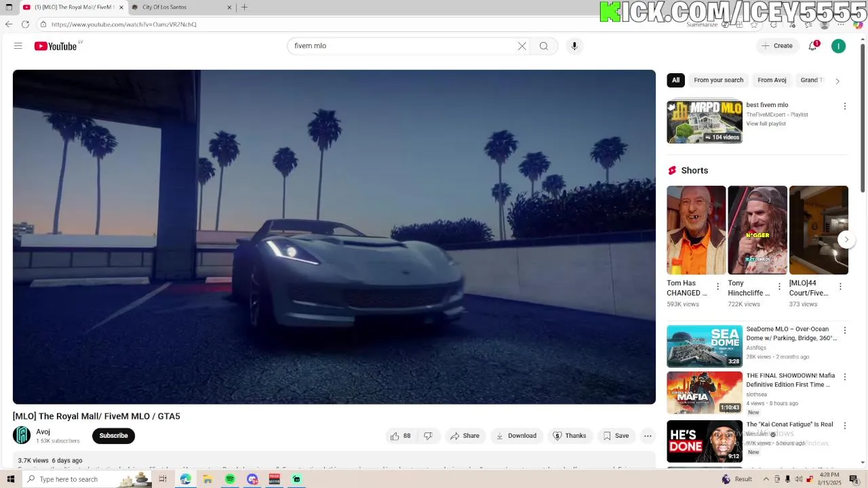868x488 pixels.
Task: Open Task View on taskbar
Action: (x=163, y=479)
